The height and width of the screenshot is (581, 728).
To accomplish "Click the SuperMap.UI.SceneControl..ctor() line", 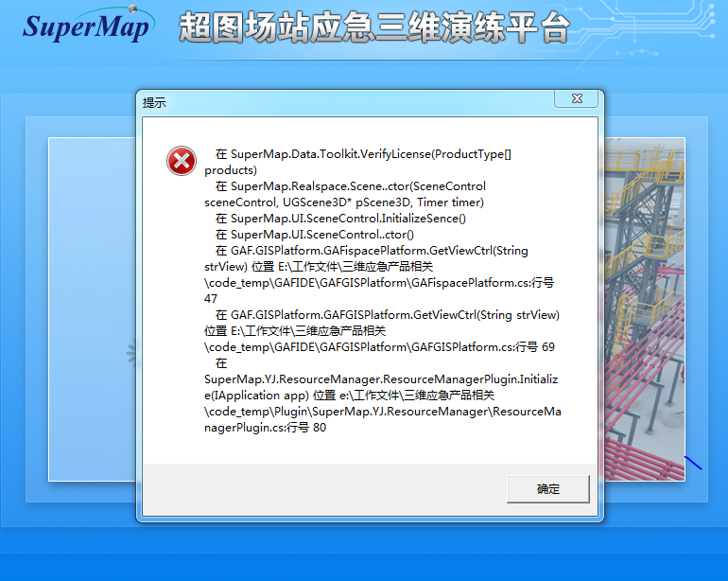I will pyautogui.click(x=314, y=235).
